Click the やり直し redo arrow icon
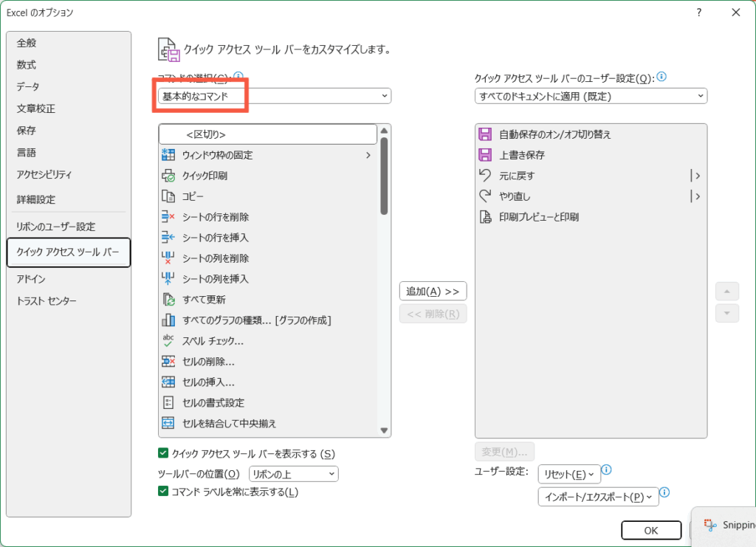Screen dimensions: 756x547 click(485, 196)
